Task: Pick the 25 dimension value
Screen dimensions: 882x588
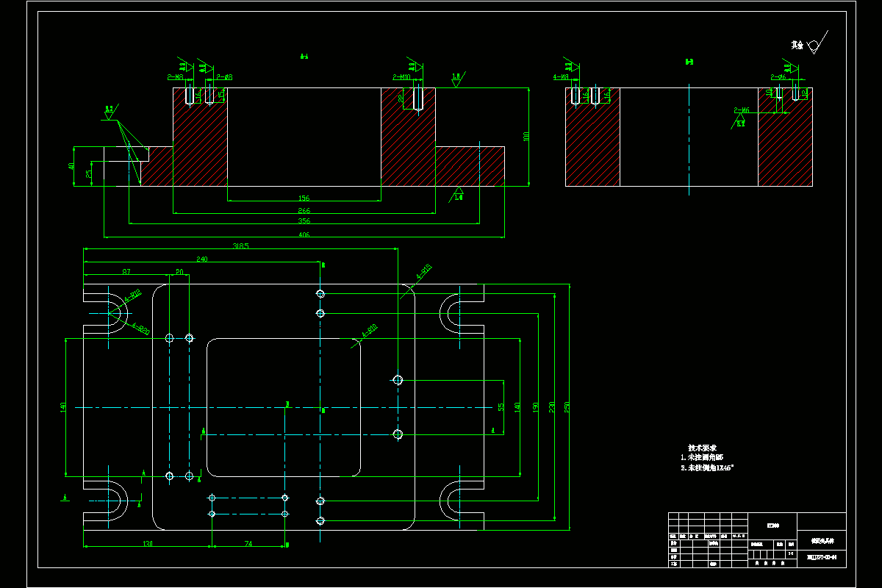Action: pyautogui.click(x=89, y=174)
